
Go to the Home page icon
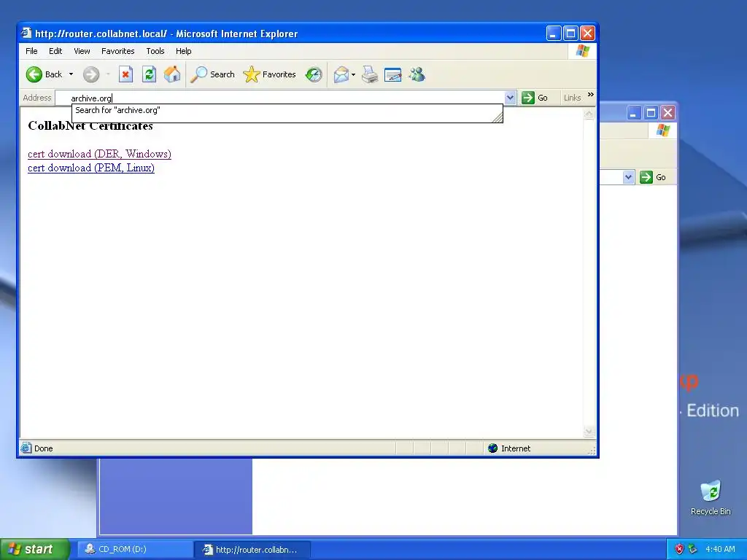tap(172, 74)
